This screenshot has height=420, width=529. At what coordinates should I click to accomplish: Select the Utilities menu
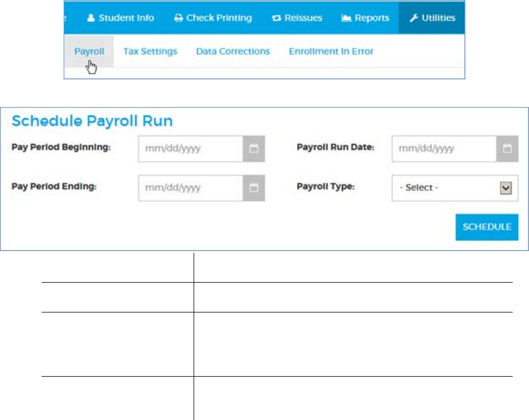pos(432,18)
